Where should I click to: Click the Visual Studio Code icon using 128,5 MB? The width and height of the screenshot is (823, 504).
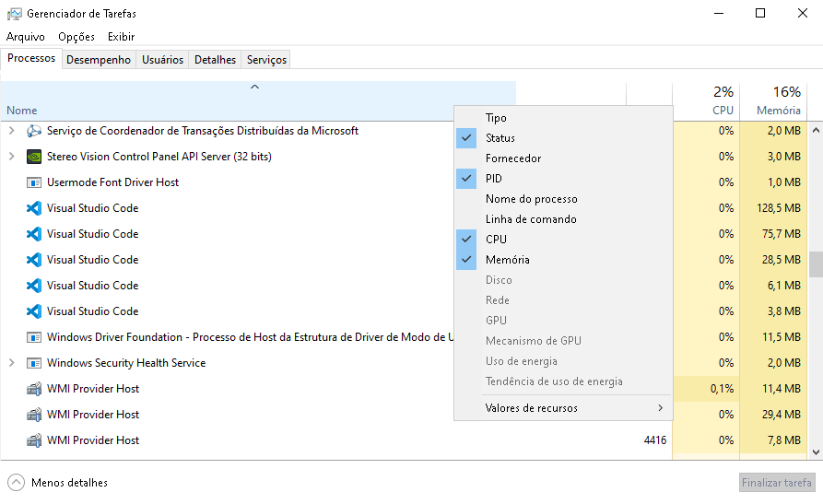click(34, 208)
